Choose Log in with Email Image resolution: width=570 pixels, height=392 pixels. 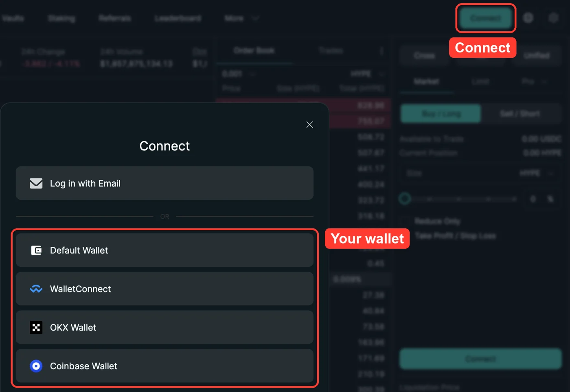coord(164,183)
